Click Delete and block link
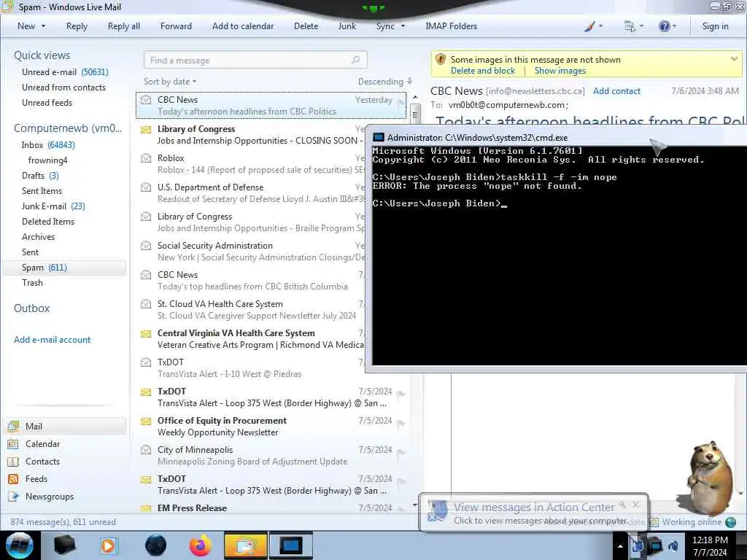Screen dimensions: 747x560 click(483, 71)
